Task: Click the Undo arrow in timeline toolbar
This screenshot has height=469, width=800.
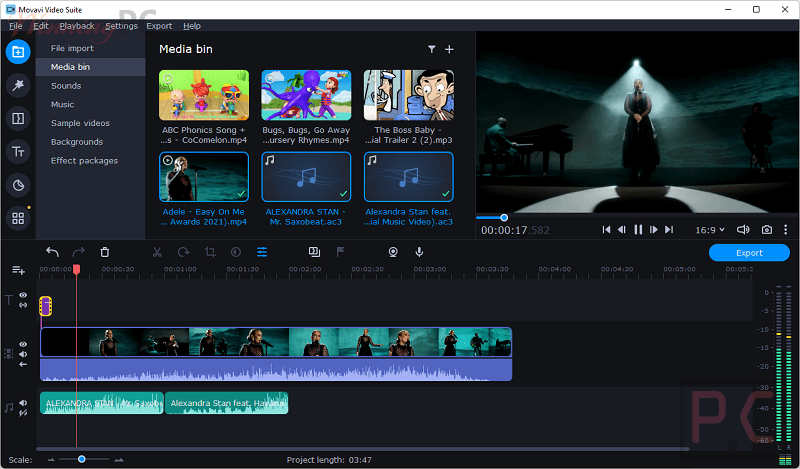Action: (x=52, y=252)
